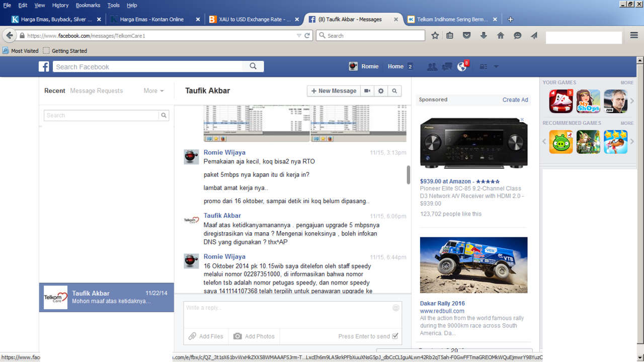
Task: Click the Pocket save icon
Action: [x=467, y=36]
